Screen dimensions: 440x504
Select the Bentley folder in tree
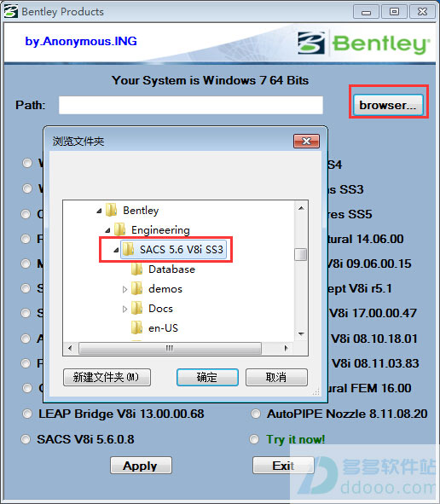141,211
